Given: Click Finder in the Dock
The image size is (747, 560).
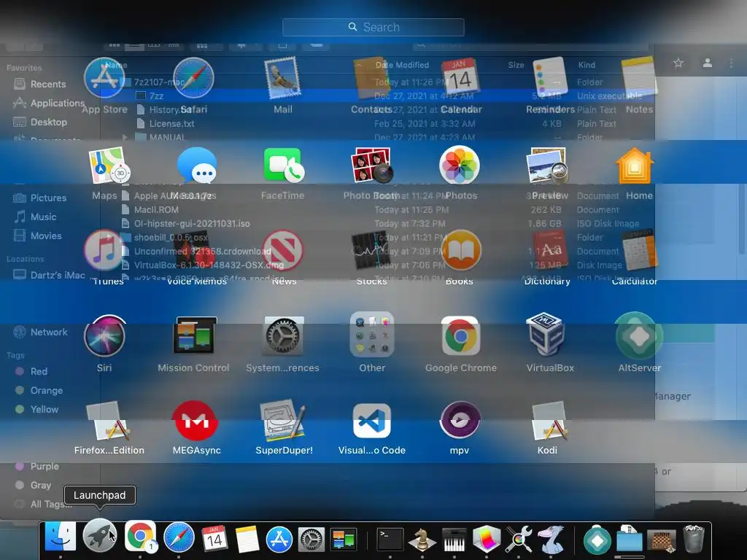Looking at the screenshot, I should tap(61, 537).
